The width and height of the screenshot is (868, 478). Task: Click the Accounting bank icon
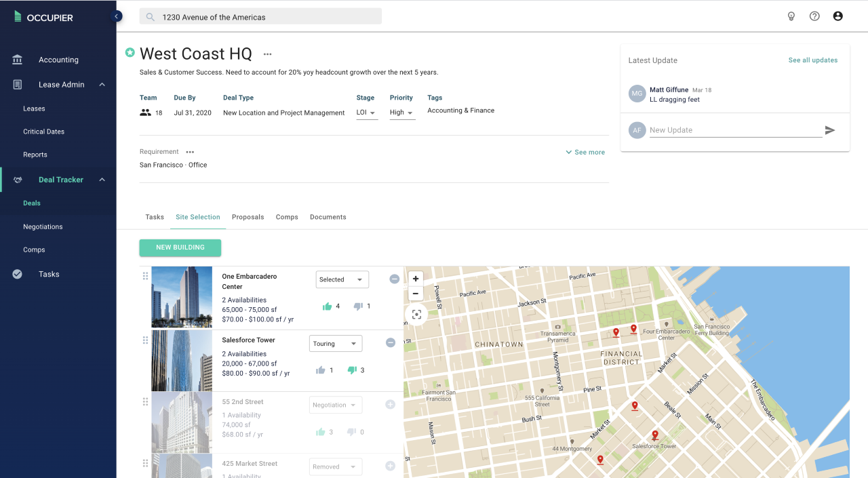coord(18,60)
